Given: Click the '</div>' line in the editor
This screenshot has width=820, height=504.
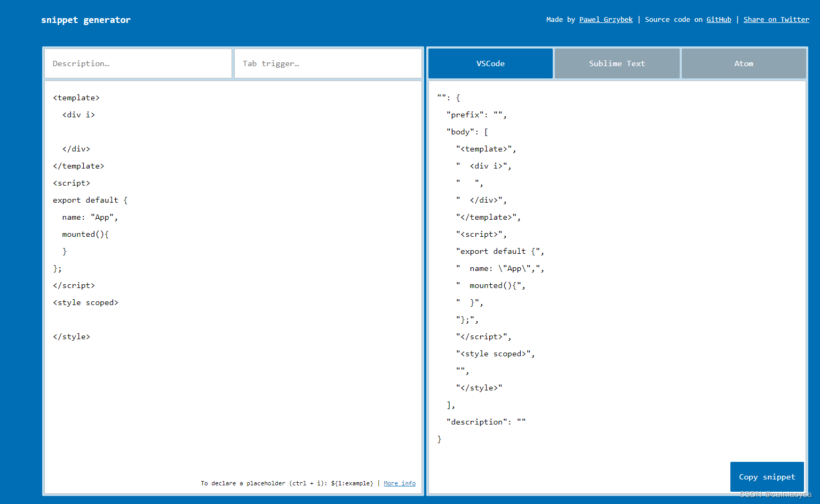Looking at the screenshot, I should 76,149.
